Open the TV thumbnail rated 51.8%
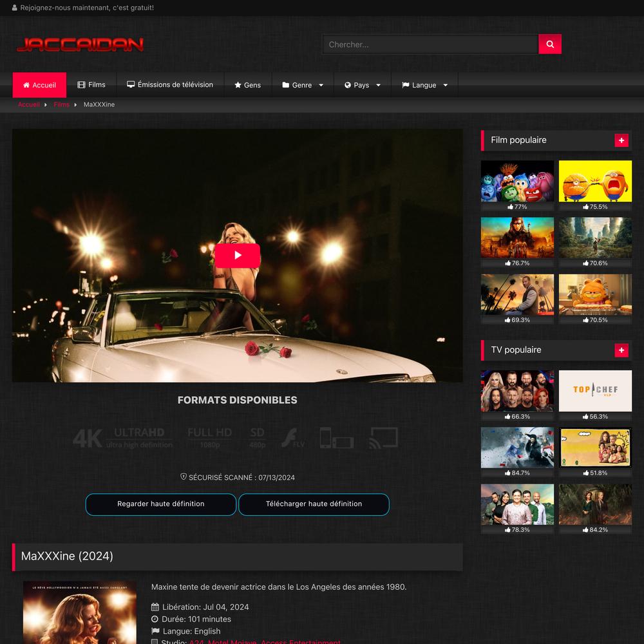 pyautogui.click(x=595, y=448)
